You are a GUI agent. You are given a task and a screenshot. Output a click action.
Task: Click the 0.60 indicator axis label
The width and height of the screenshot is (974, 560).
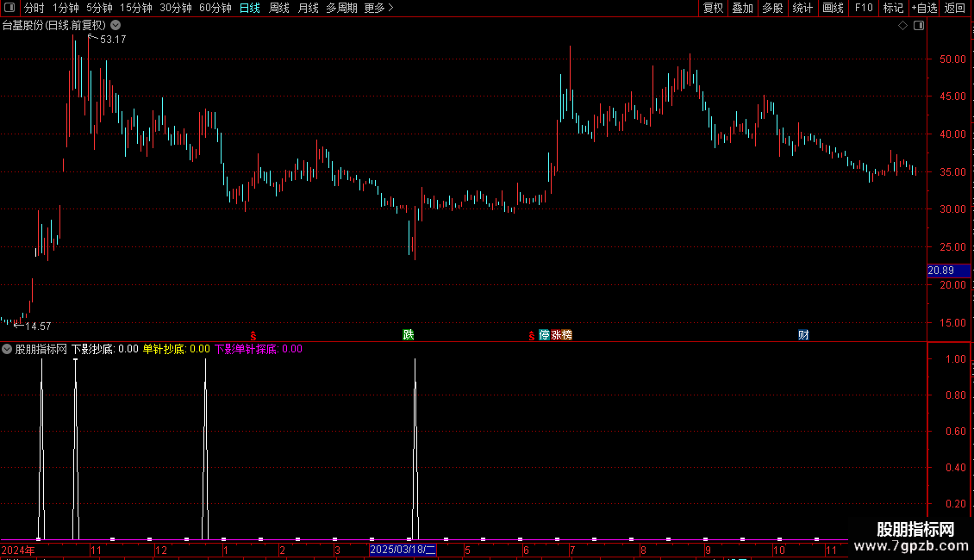pyautogui.click(x=955, y=431)
